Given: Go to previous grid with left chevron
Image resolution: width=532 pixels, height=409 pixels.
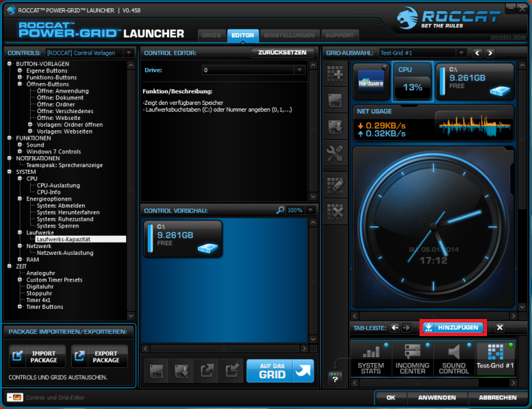Looking at the screenshot, I should [x=477, y=53].
